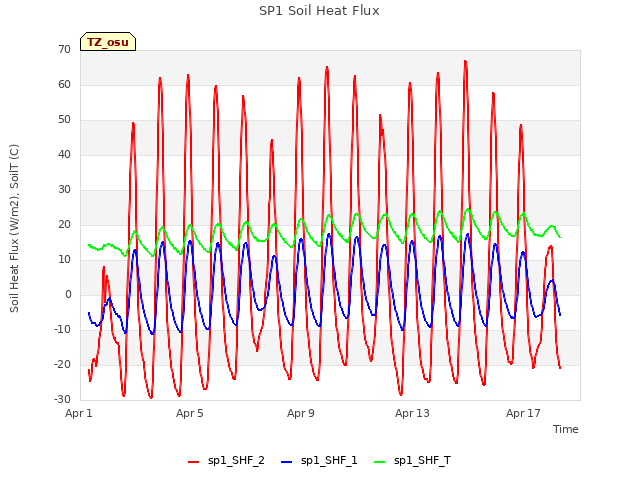The image size is (640, 480).
Task: Click the -20 y-axis tick label
Action: pos(63,364)
